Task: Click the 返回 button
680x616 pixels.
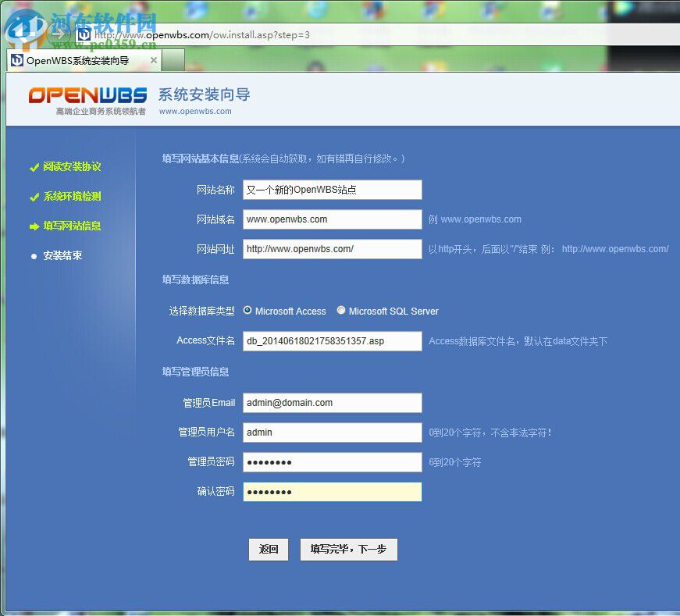Action: [x=269, y=550]
